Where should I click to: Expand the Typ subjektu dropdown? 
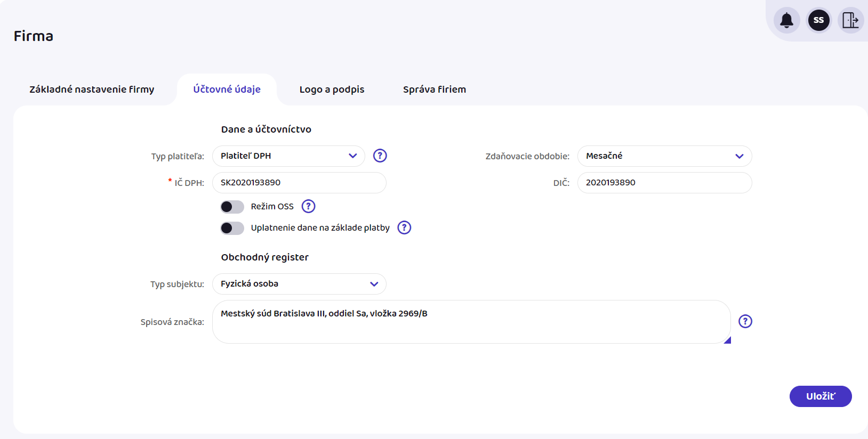(x=299, y=284)
